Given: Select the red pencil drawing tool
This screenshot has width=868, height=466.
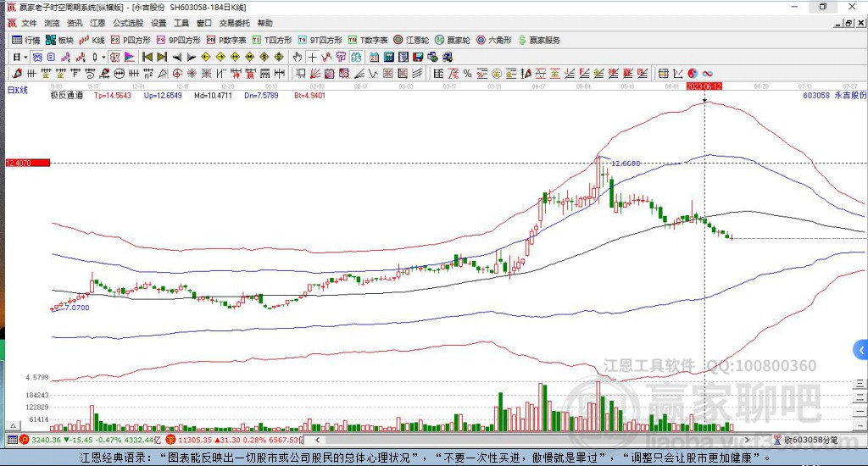Looking at the screenshot, I should [x=17, y=73].
